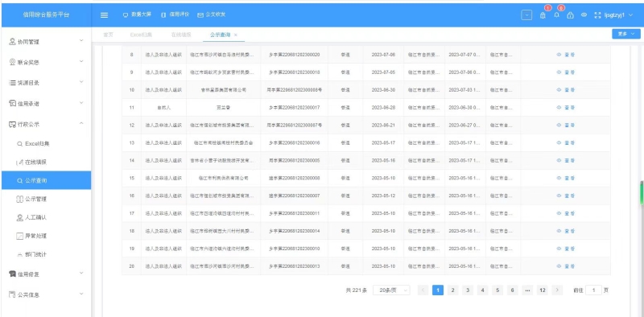The width and height of the screenshot is (644, 317).
Task: Open Excel归集 in the sidebar
Action: 47,144
